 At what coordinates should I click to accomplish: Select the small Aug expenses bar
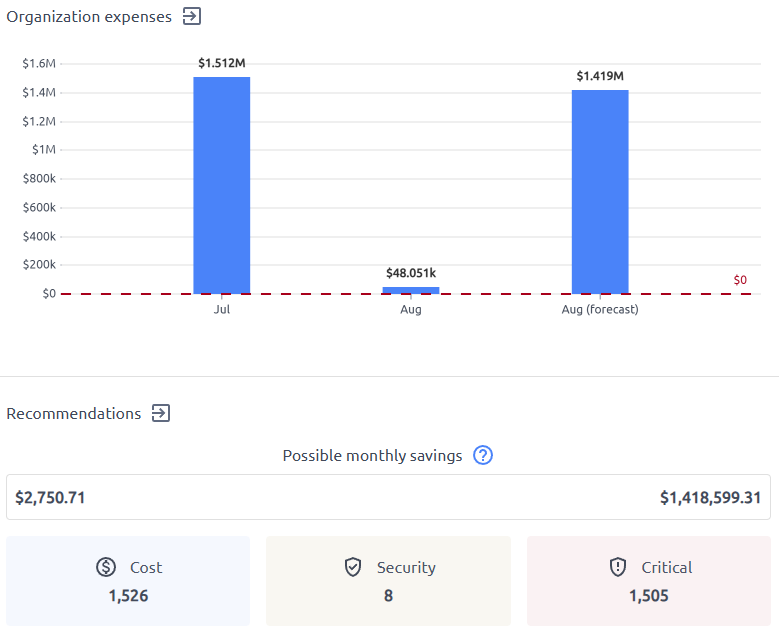click(x=411, y=290)
